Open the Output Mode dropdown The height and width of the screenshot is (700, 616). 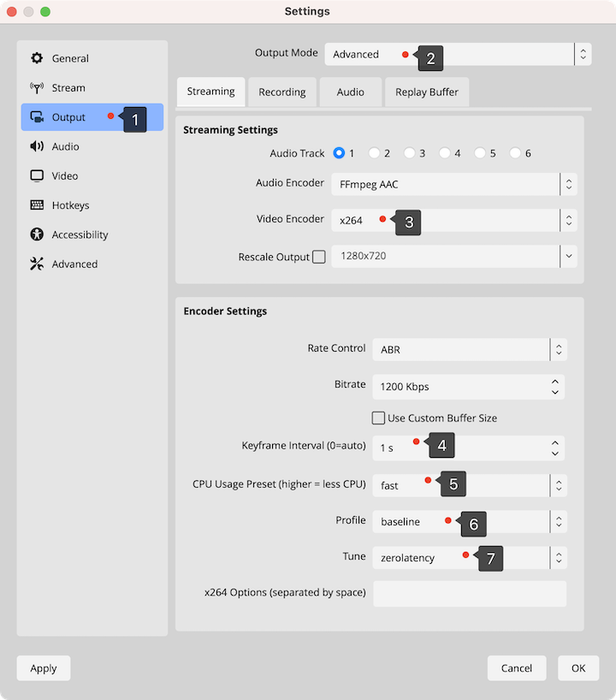457,54
